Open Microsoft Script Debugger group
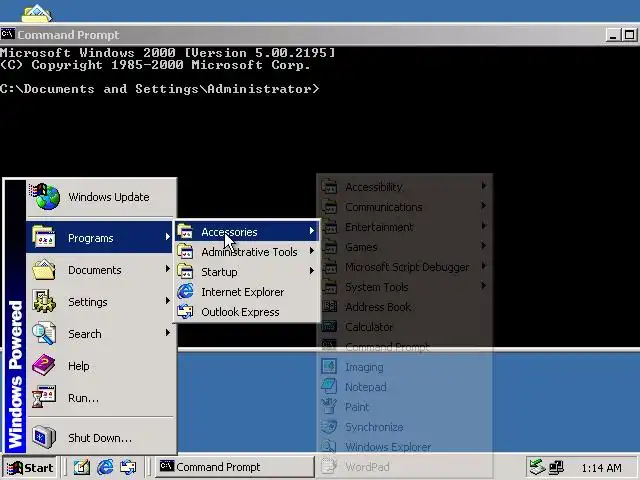 point(404,267)
